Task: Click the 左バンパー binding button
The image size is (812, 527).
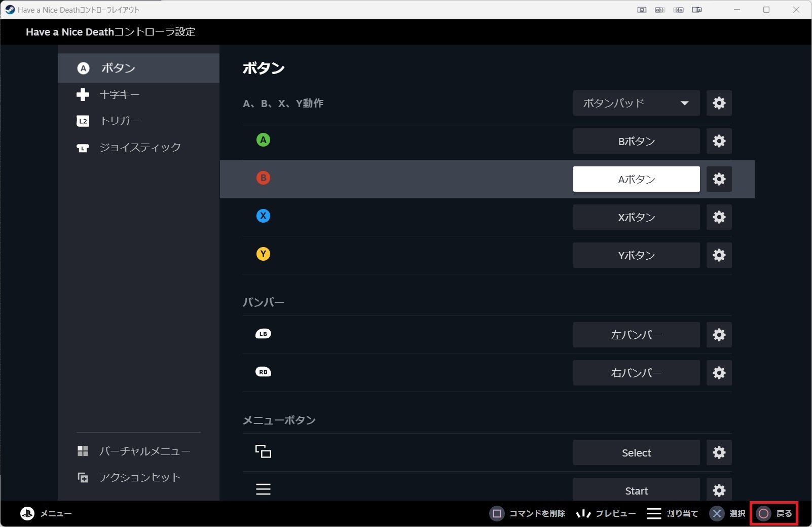Action: pyautogui.click(x=636, y=335)
